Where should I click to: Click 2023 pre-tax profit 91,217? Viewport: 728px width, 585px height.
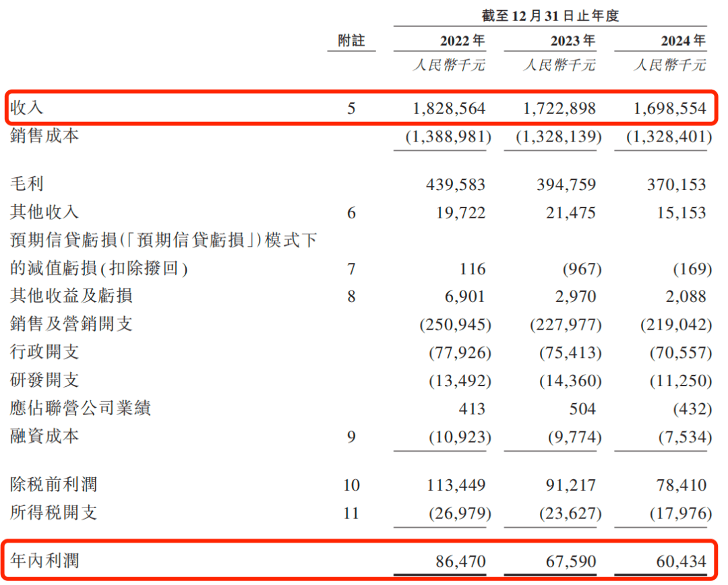571,485
